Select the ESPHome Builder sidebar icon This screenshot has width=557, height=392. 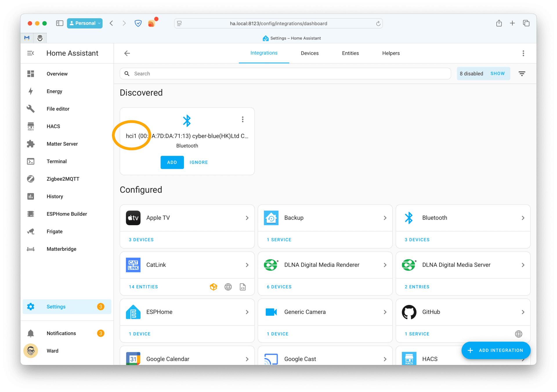31,214
